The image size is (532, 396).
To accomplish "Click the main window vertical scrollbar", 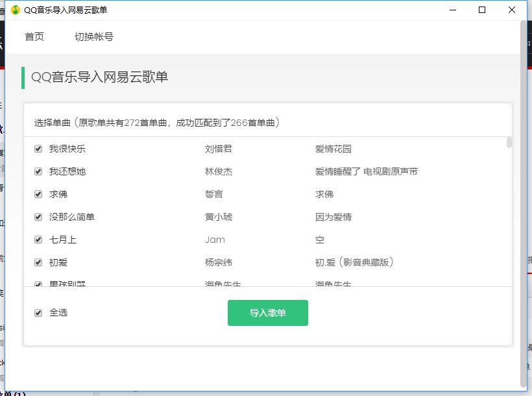I will [x=524, y=204].
